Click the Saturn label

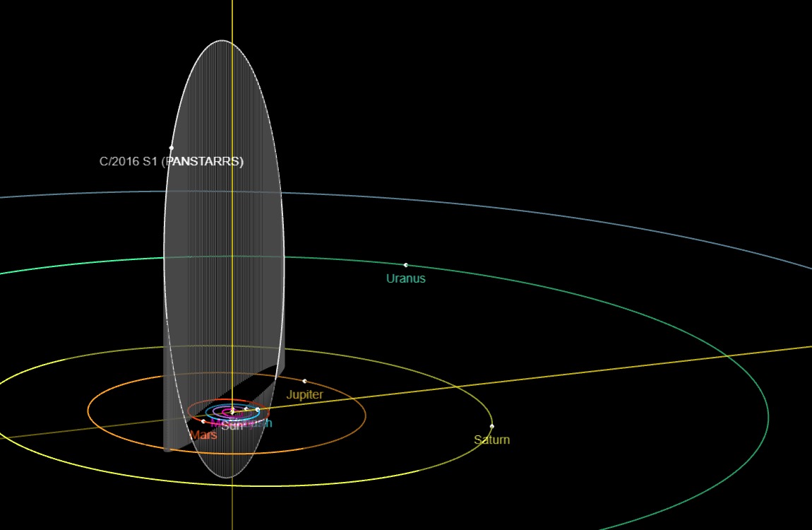pos(492,440)
